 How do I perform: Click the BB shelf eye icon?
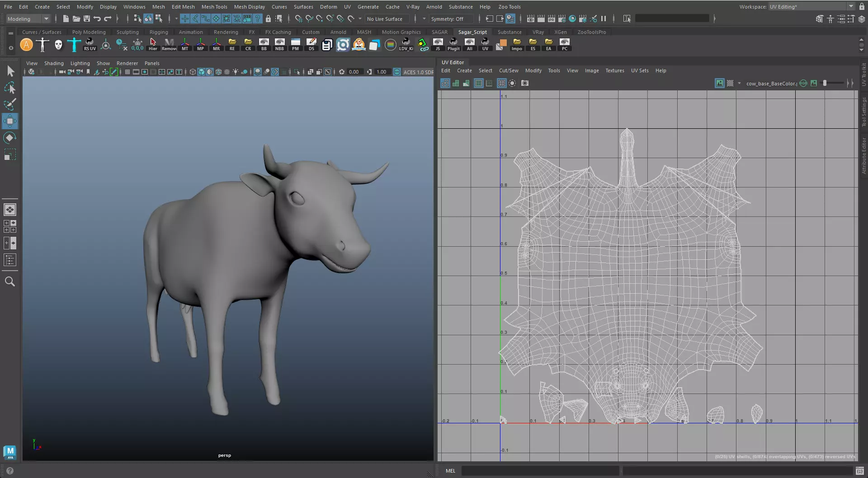pos(264,44)
